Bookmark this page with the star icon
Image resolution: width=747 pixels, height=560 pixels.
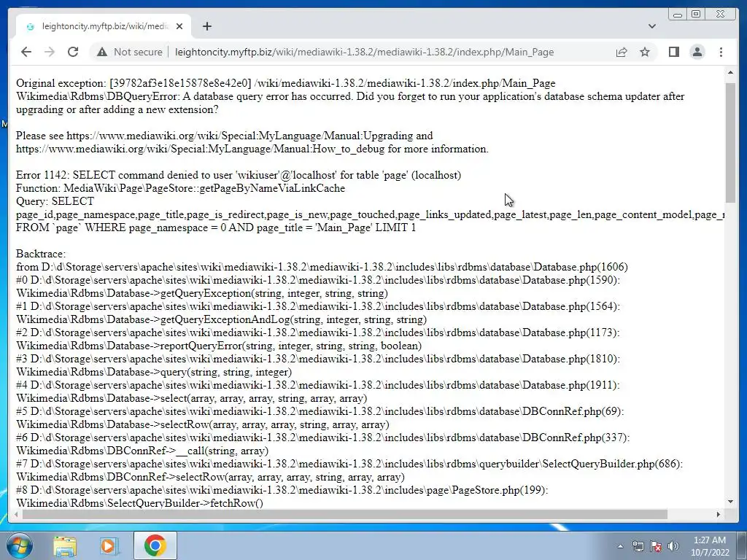645,52
